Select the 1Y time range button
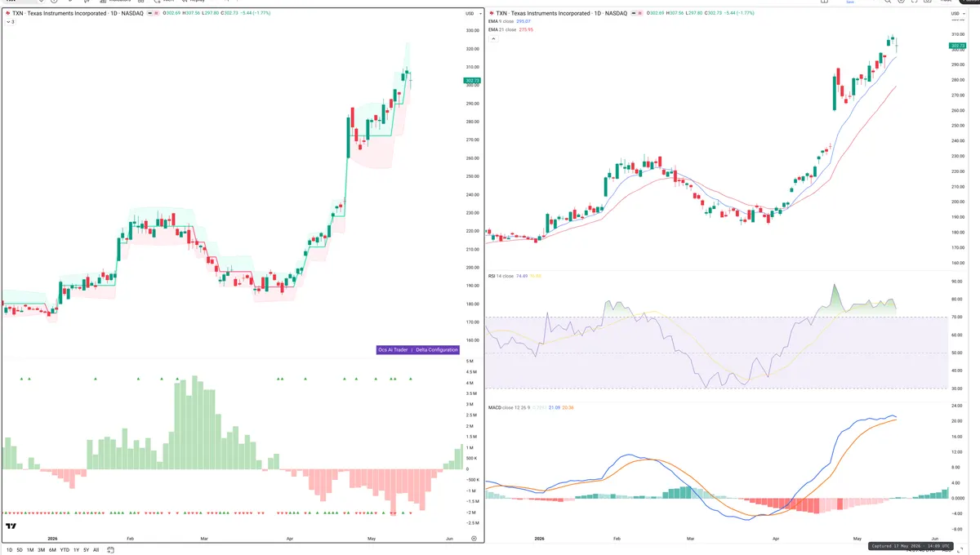980x555 pixels. tap(77, 550)
